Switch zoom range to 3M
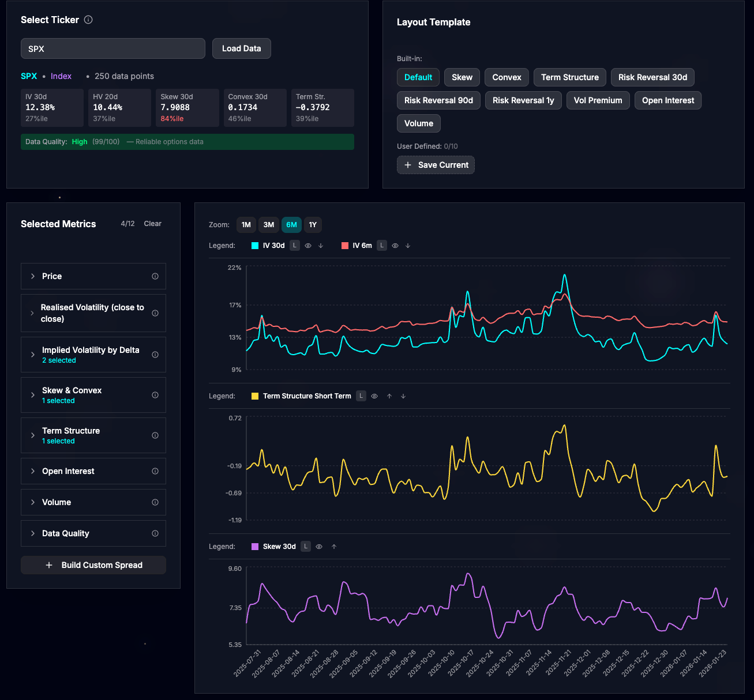754x700 pixels. 269,225
